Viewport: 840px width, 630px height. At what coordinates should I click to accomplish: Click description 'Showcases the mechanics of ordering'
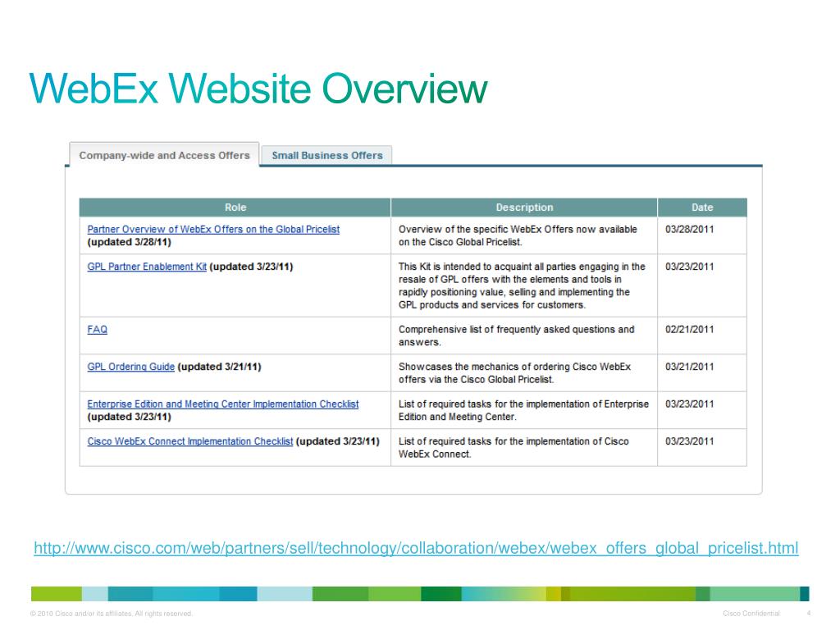pyautogui.click(x=514, y=373)
